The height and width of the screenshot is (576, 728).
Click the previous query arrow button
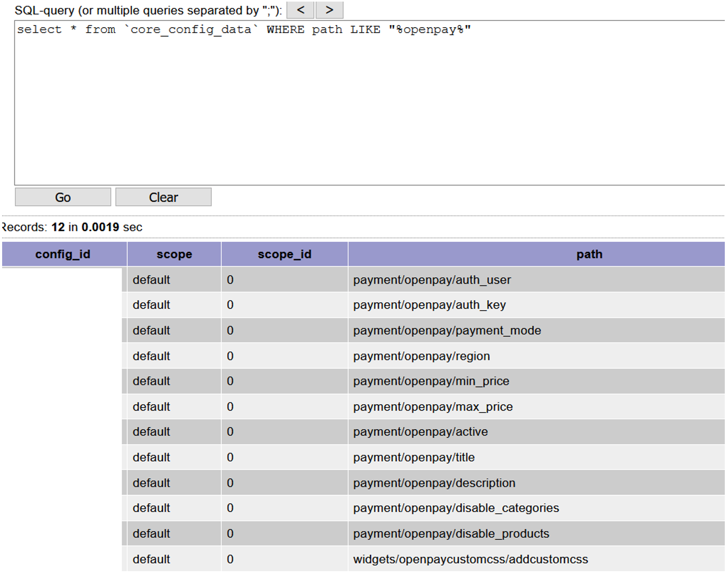click(x=300, y=10)
